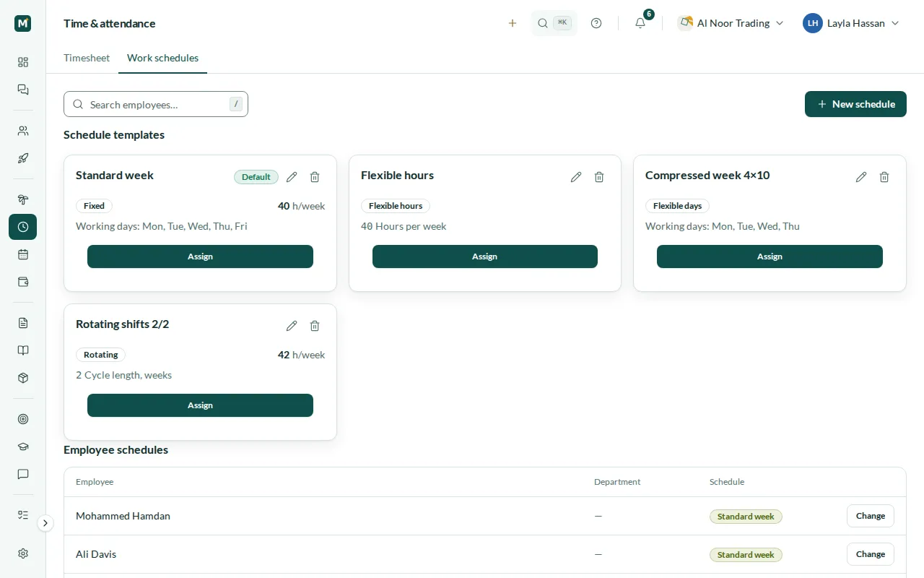
Task: Open the people icon in sidebar
Action: click(x=23, y=131)
